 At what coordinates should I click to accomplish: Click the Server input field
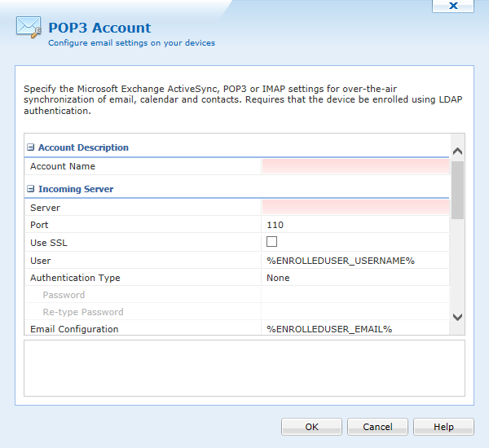point(355,208)
